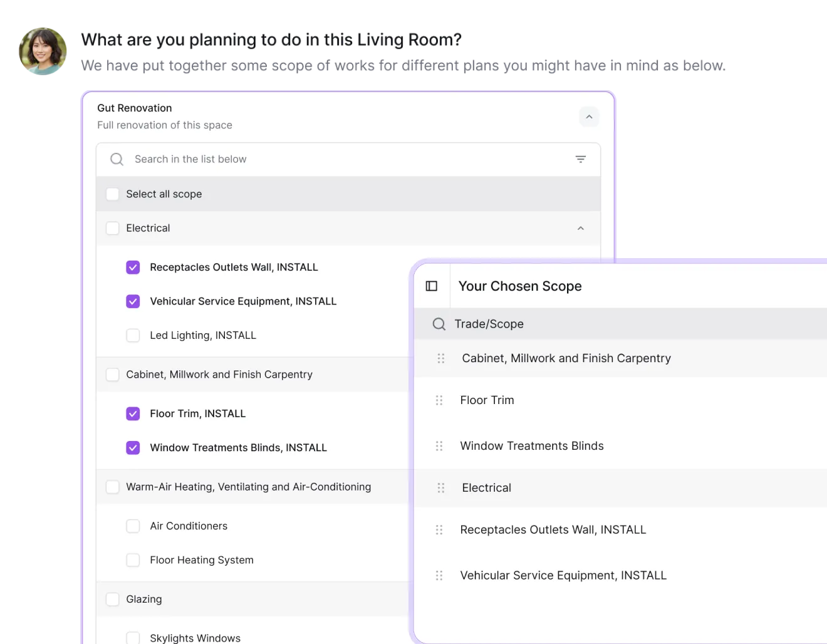Click the drag handle by Cabinet, Millwork and Finish Carpentry

tap(441, 358)
